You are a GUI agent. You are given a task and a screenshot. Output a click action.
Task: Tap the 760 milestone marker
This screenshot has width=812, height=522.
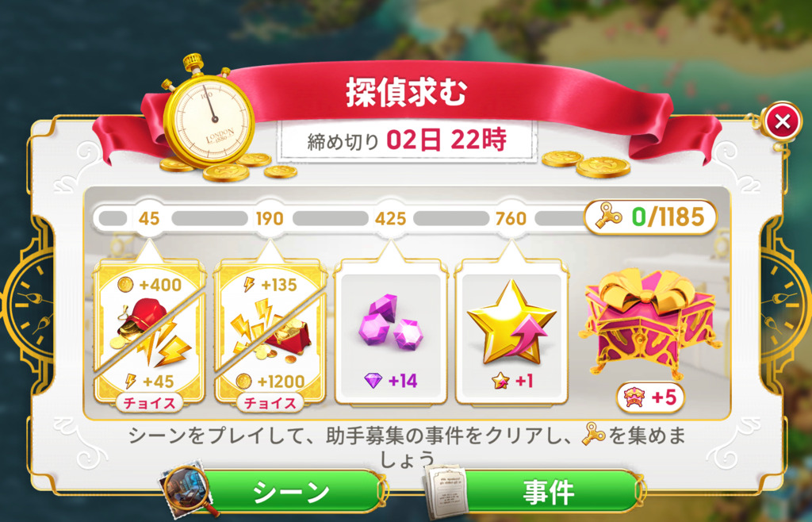(x=511, y=218)
